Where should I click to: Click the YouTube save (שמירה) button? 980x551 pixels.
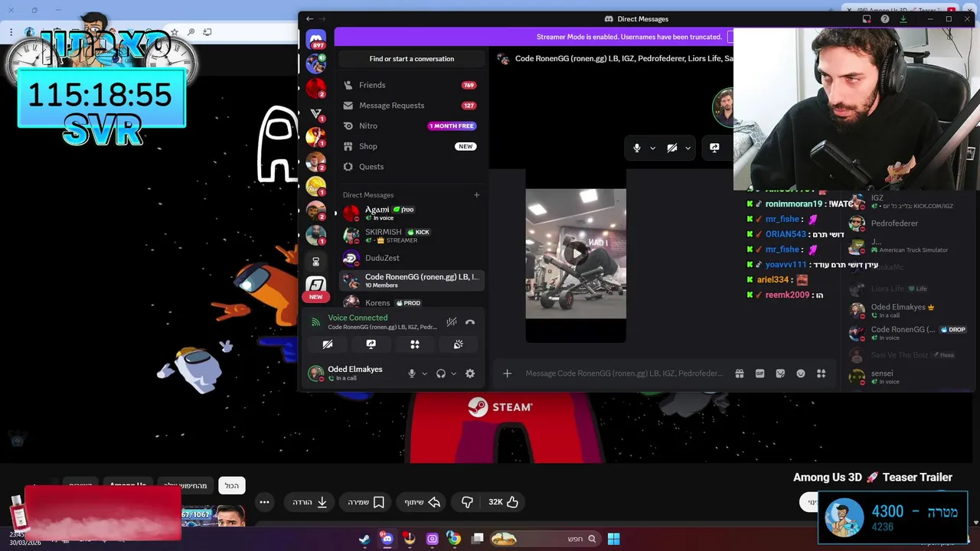tap(366, 502)
